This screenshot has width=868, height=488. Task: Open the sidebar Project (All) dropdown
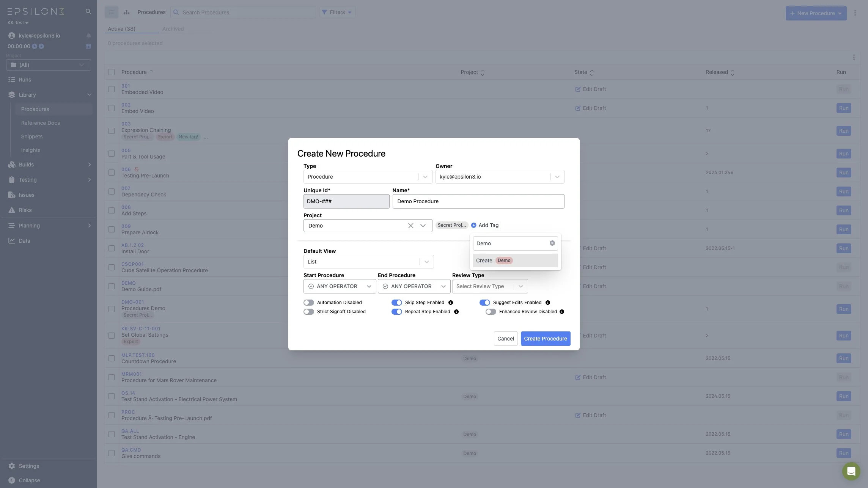49,65
